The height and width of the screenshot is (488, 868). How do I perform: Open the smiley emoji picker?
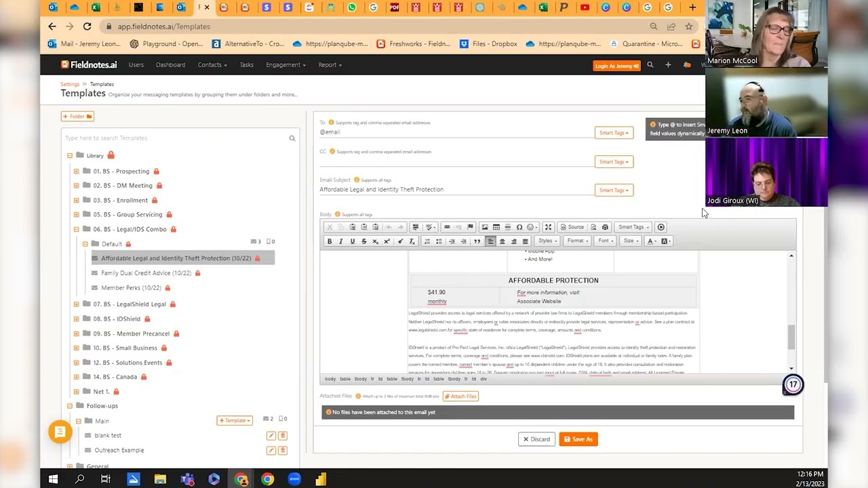[532, 227]
